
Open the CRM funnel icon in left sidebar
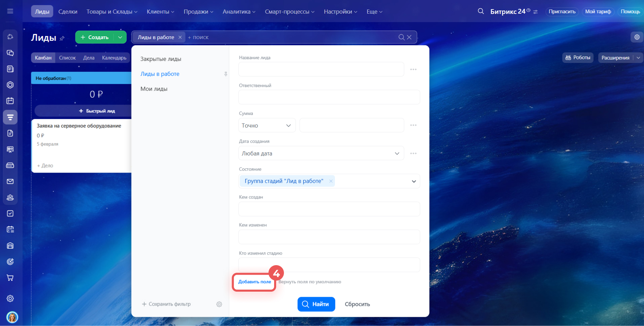tap(10, 117)
